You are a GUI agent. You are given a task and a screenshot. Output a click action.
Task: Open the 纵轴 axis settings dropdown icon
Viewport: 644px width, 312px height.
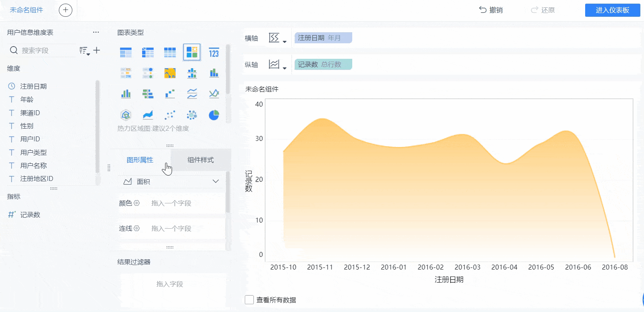pyautogui.click(x=277, y=65)
